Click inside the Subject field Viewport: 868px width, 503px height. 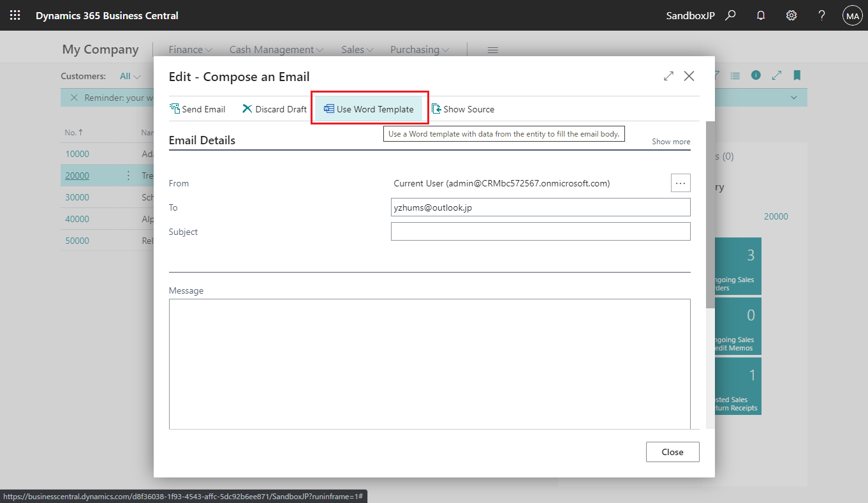[x=540, y=231]
